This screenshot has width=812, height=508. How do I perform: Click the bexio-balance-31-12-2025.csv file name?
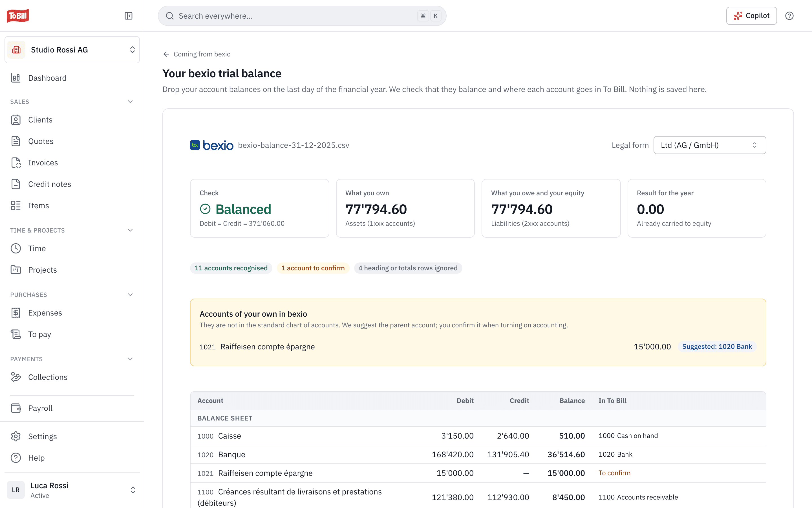point(294,145)
